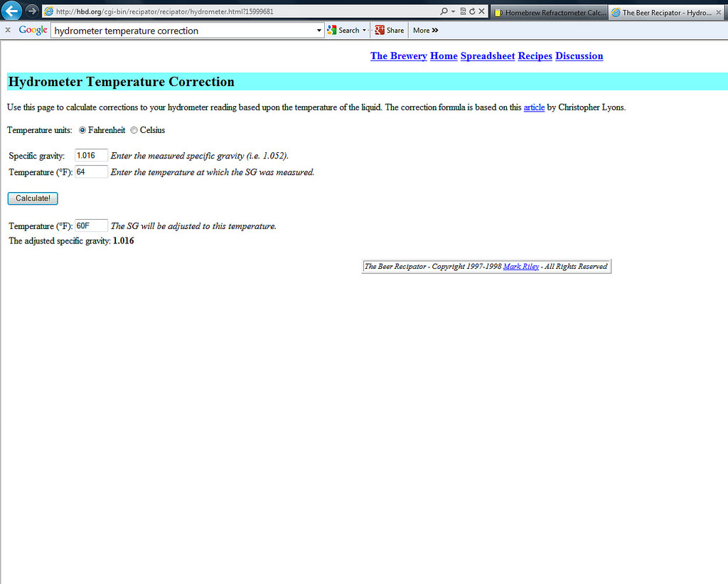Click the Hydrometer Temperature Correction heading
Screen dimensions: 728x584
tap(121, 82)
